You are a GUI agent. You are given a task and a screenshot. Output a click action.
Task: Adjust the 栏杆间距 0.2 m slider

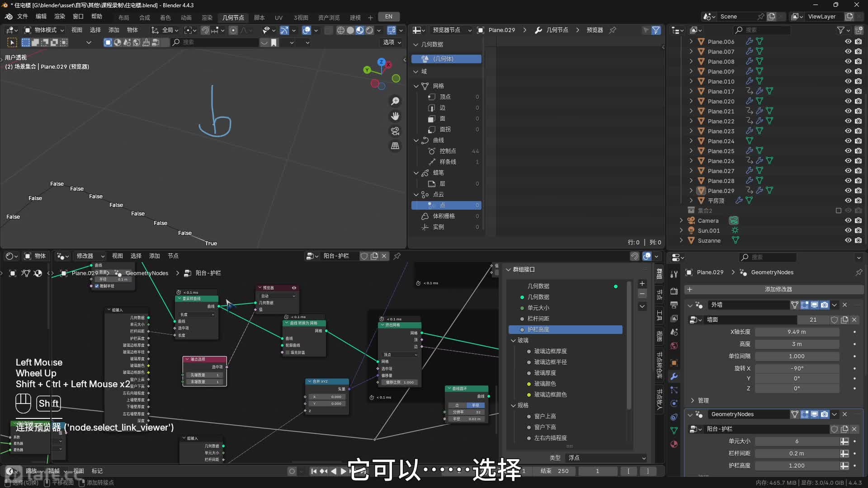(797, 454)
